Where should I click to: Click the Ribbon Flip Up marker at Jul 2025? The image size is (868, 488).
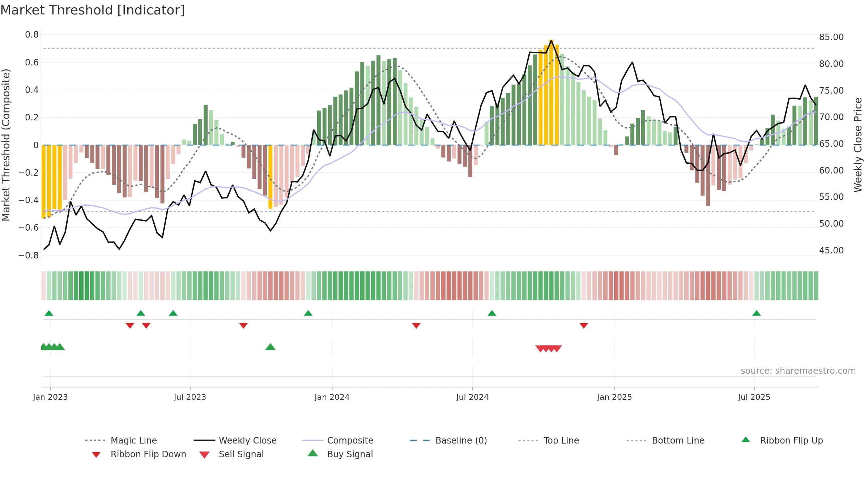coord(757,313)
